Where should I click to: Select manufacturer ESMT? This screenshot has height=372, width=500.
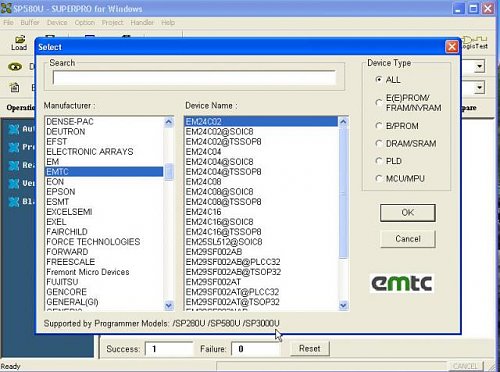[104, 202]
